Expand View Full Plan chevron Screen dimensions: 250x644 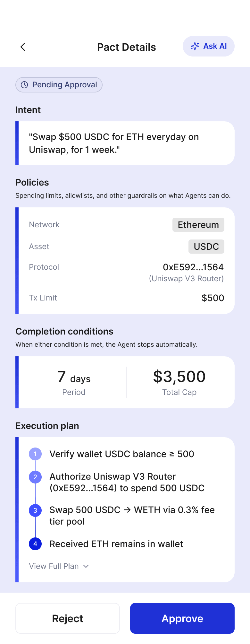point(86,566)
